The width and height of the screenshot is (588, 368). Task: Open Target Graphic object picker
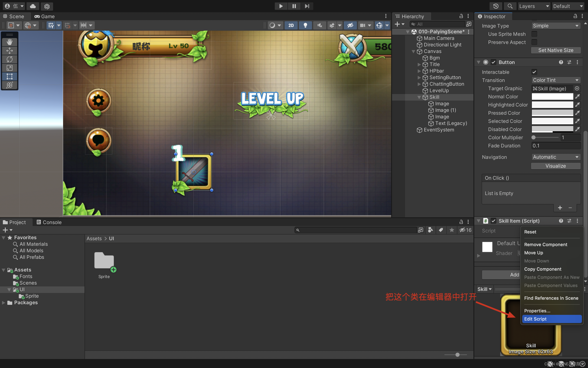577,88
